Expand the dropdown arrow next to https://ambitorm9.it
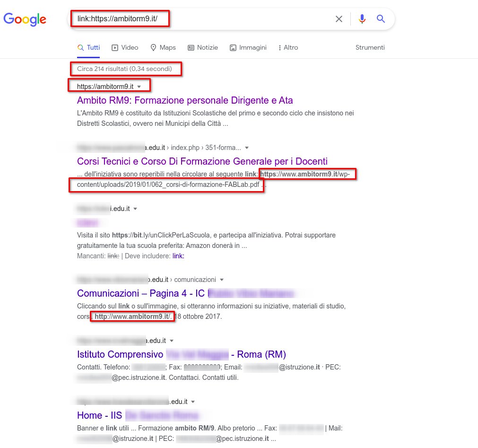Viewport: 478px width, 448px height. point(139,87)
